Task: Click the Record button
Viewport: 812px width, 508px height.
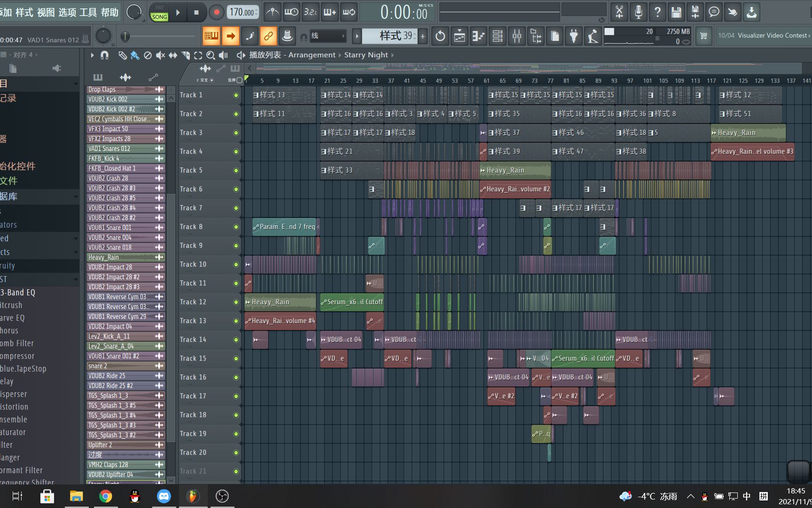Action: pos(216,13)
